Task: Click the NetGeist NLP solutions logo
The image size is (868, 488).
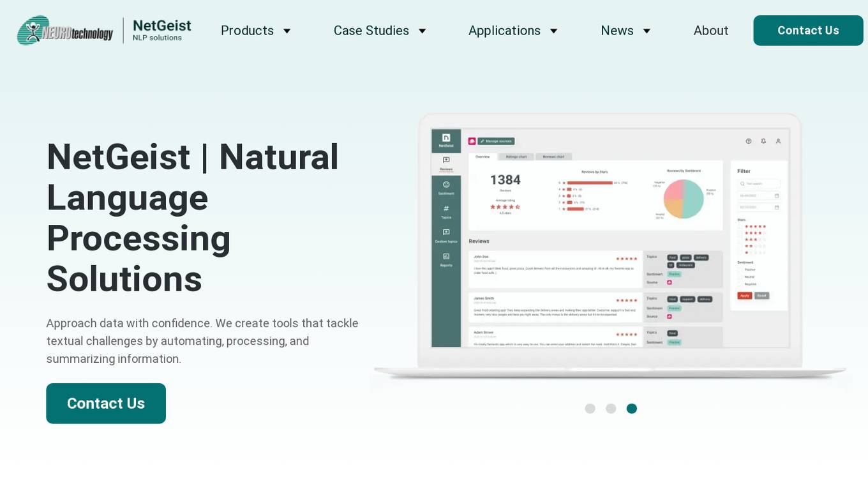Action: click(x=162, y=30)
